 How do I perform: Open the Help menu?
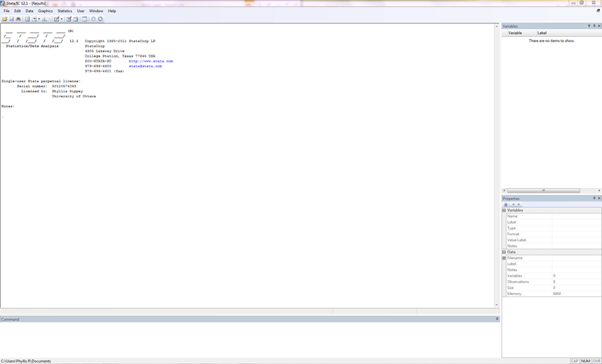111,11
